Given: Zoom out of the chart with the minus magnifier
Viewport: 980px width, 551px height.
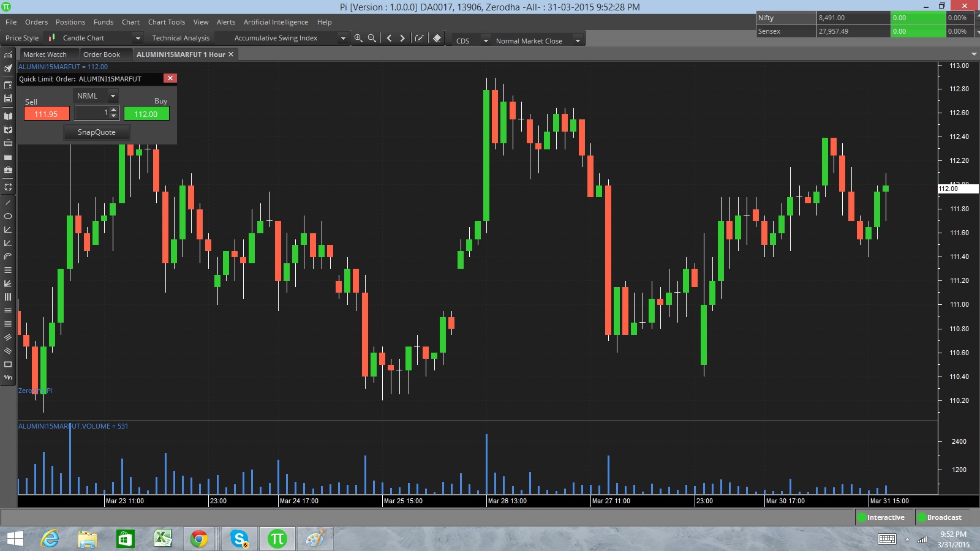Looking at the screenshot, I should (372, 38).
